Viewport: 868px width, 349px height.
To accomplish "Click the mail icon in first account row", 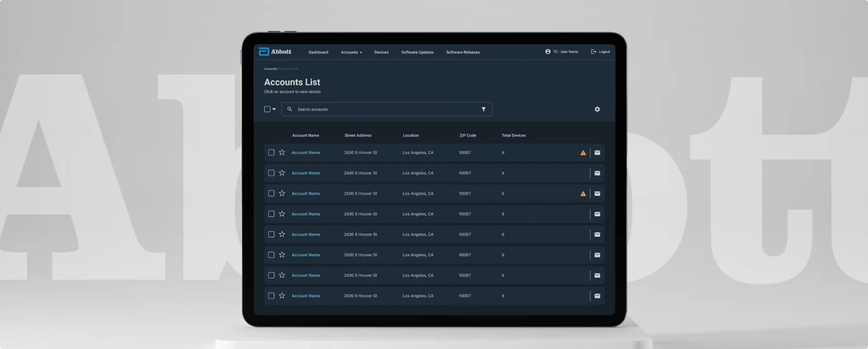I will [x=597, y=153].
